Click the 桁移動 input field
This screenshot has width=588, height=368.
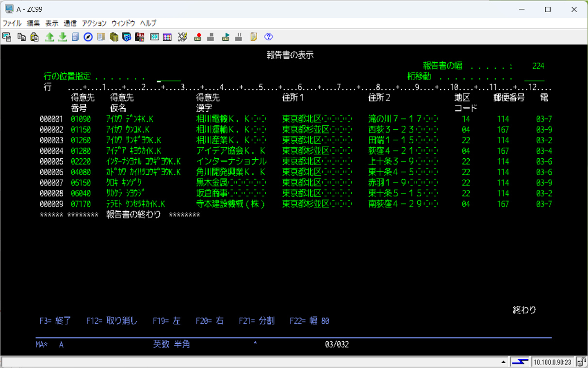(x=534, y=77)
